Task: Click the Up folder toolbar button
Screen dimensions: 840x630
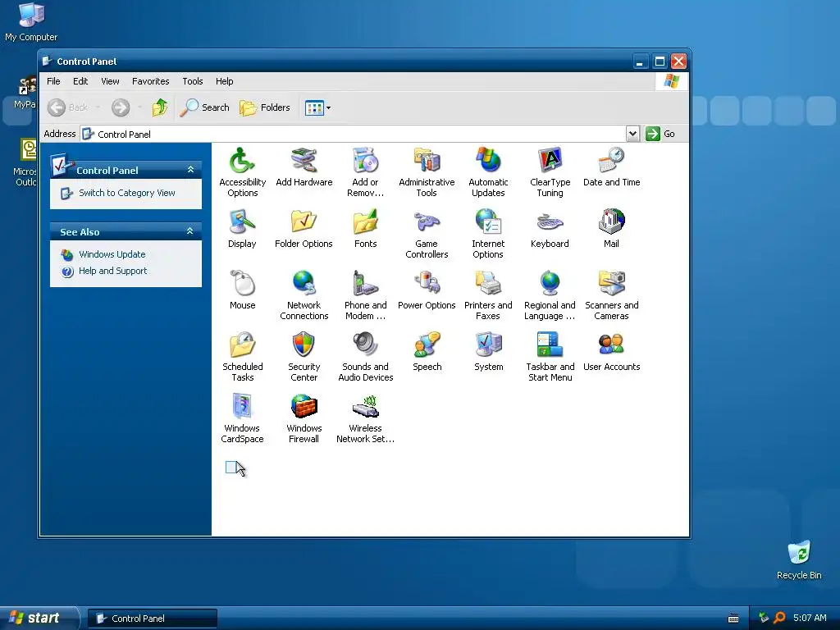Action: click(x=160, y=107)
